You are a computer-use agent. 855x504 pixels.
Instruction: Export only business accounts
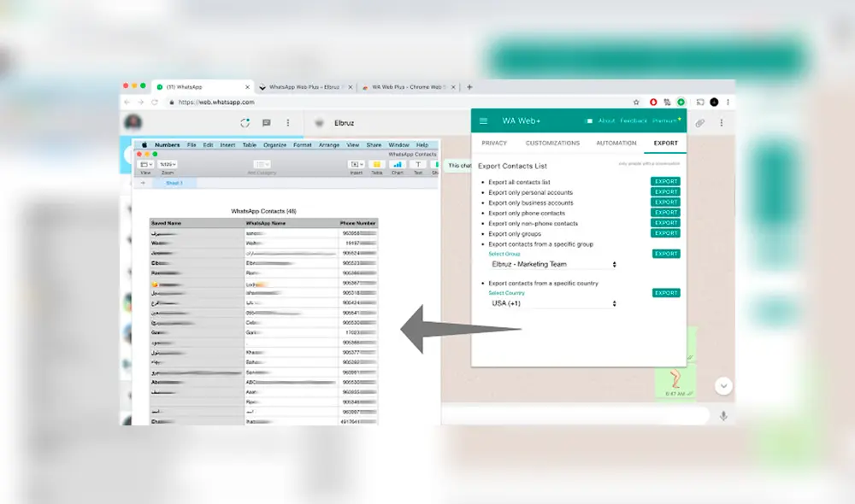coord(665,202)
